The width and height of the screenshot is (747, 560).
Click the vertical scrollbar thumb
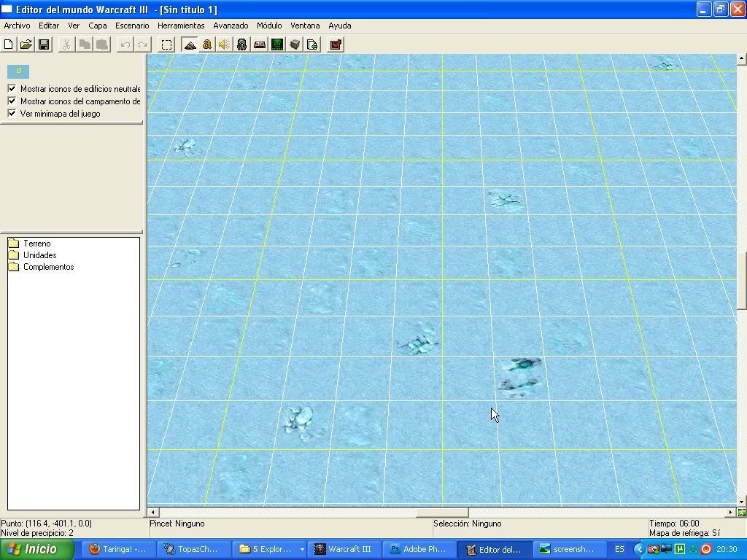pos(742,281)
